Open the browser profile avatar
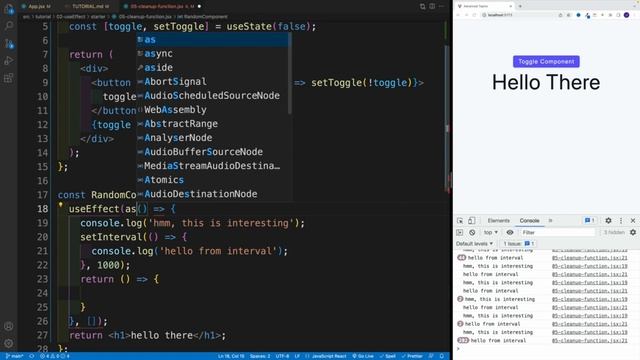Image resolution: width=640 pixels, height=360 pixels. [627, 15]
